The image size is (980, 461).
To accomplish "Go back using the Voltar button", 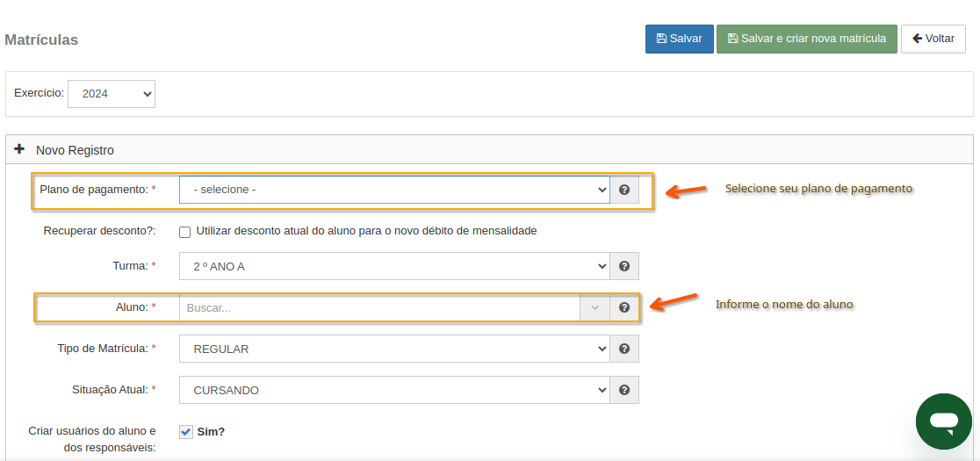I will coord(933,39).
